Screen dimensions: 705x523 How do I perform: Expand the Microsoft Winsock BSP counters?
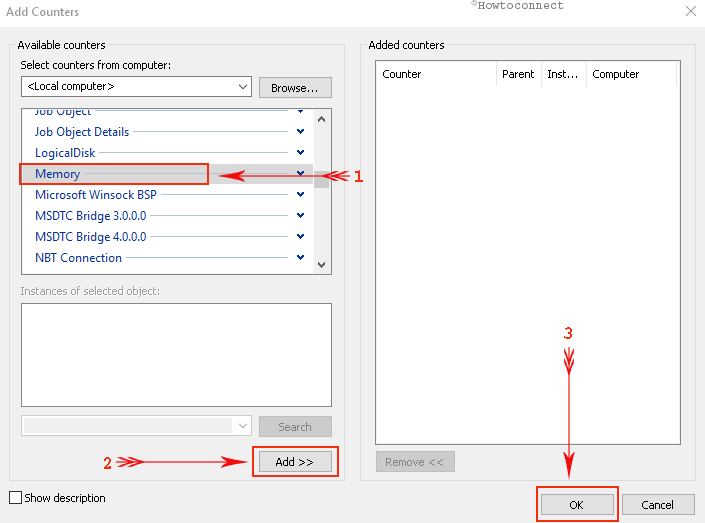pyautogui.click(x=300, y=194)
